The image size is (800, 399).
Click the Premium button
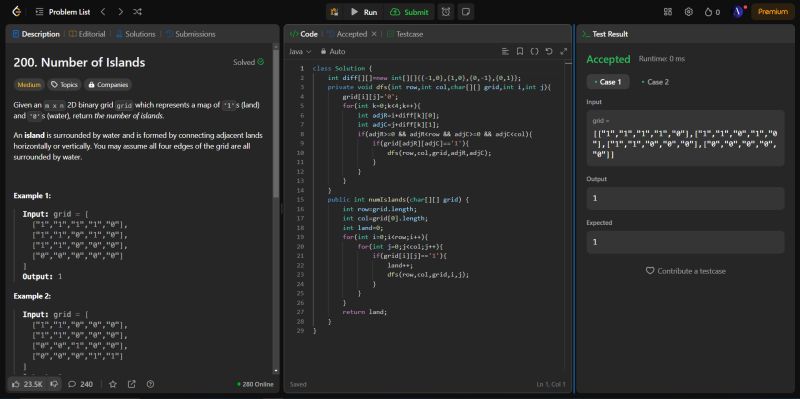click(772, 12)
